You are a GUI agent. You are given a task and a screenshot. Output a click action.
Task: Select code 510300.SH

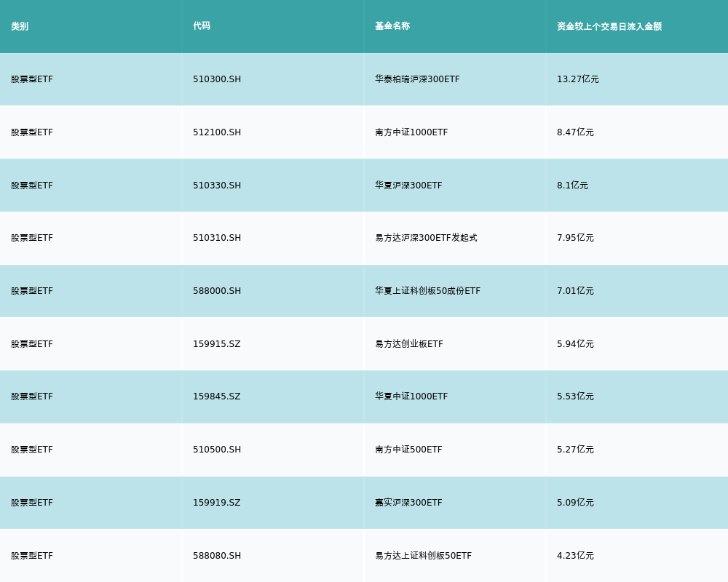217,79
